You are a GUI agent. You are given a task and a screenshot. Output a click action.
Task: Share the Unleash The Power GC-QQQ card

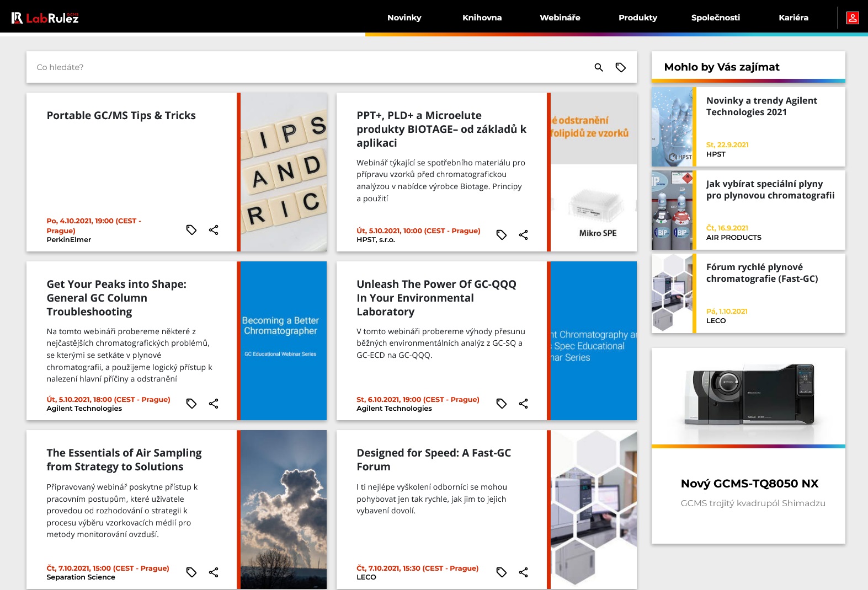point(524,404)
